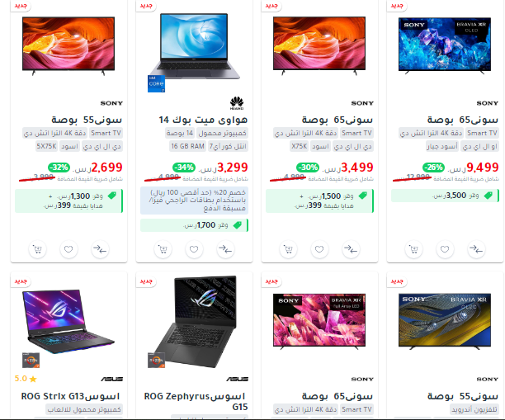Click the Huawei brand logo
This screenshot has height=420, width=505.
237,103
